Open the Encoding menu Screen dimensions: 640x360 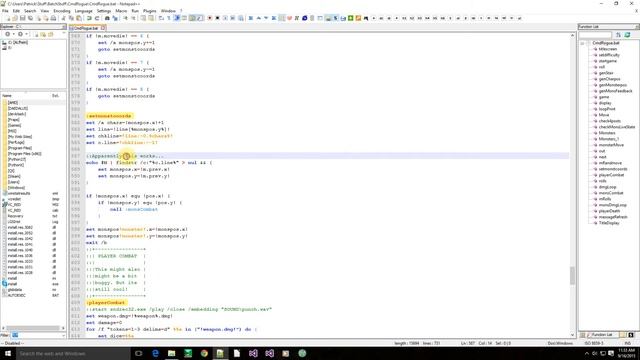click(x=62, y=11)
